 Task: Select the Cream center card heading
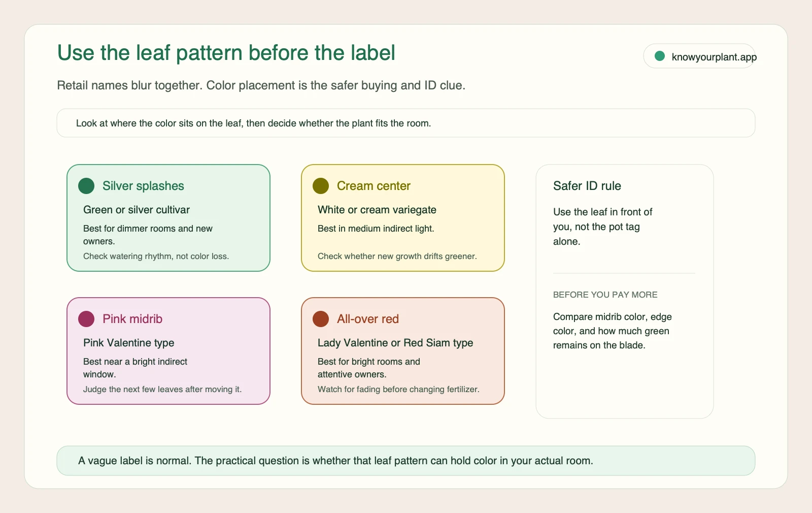(x=374, y=186)
